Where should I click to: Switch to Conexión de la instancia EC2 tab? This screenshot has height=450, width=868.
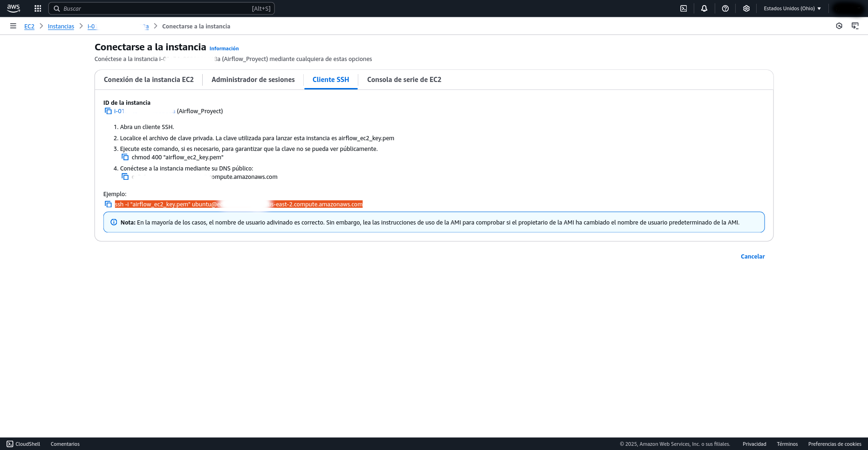pyautogui.click(x=149, y=80)
